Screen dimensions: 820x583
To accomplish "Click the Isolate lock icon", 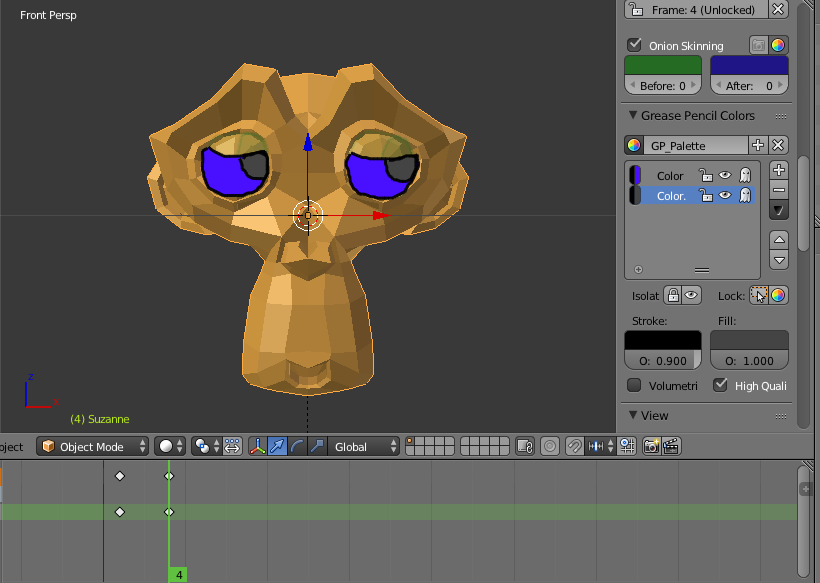I will coord(673,295).
